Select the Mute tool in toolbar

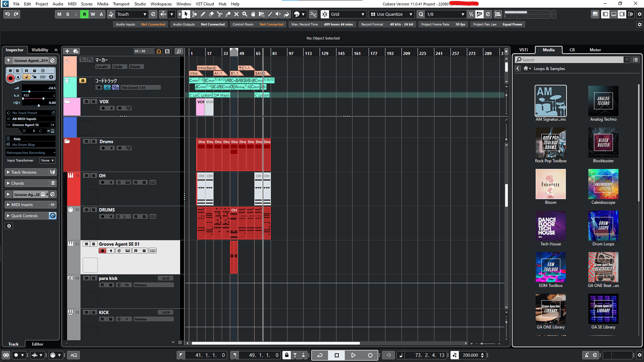click(237, 14)
